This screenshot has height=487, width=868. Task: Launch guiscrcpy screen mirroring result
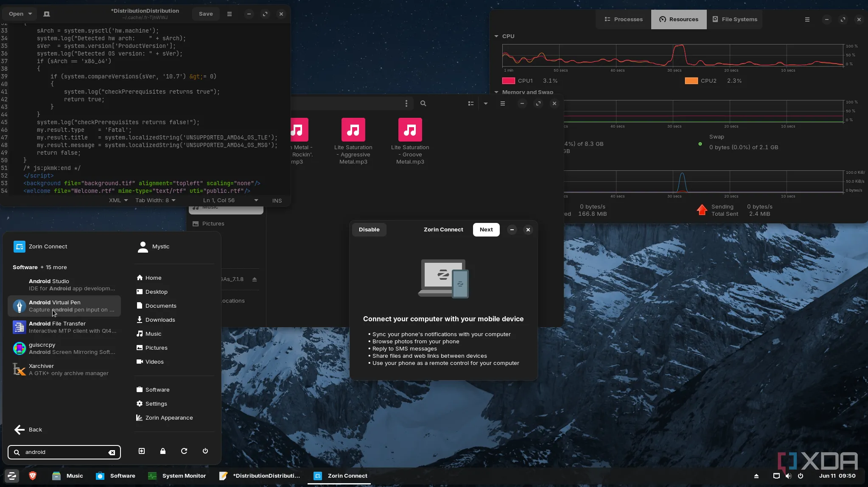point(64,348)
